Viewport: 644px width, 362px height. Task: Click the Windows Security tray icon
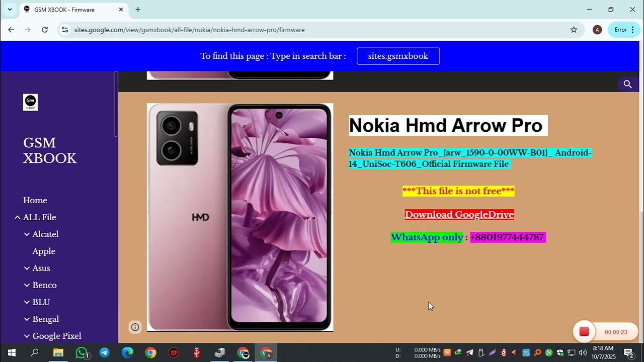coord(560,353)
